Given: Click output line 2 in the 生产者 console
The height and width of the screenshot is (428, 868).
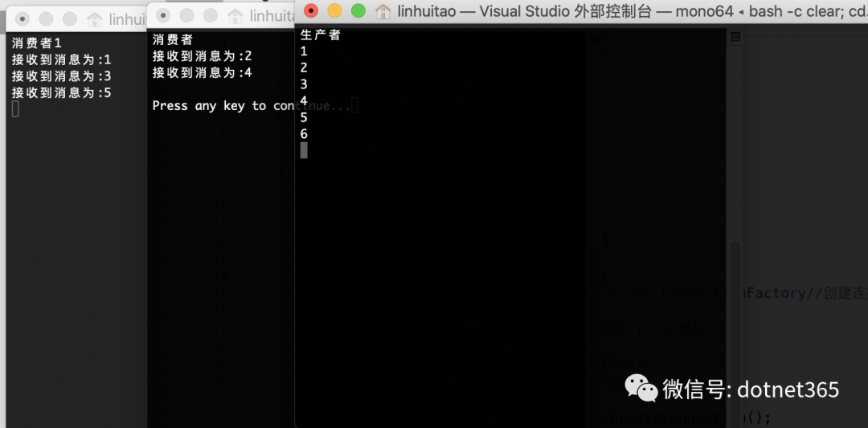Looking at the screenshot, I should click(x=303, y=68).
